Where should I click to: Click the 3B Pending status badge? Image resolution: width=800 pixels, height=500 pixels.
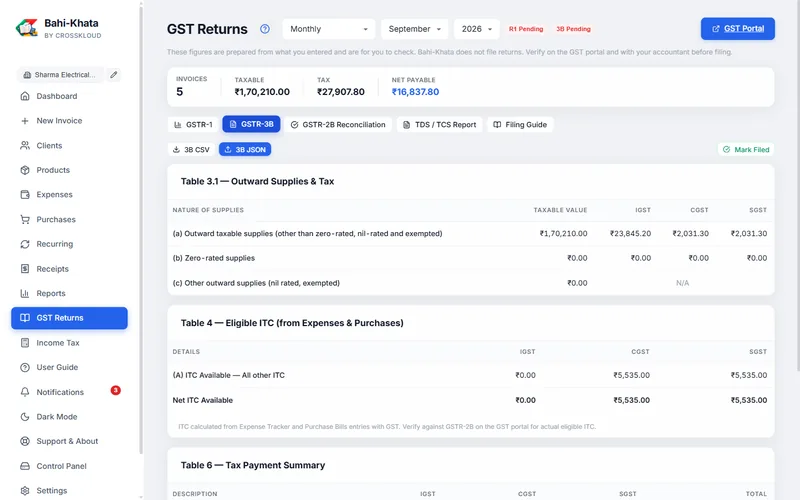(x=573, y=29)
